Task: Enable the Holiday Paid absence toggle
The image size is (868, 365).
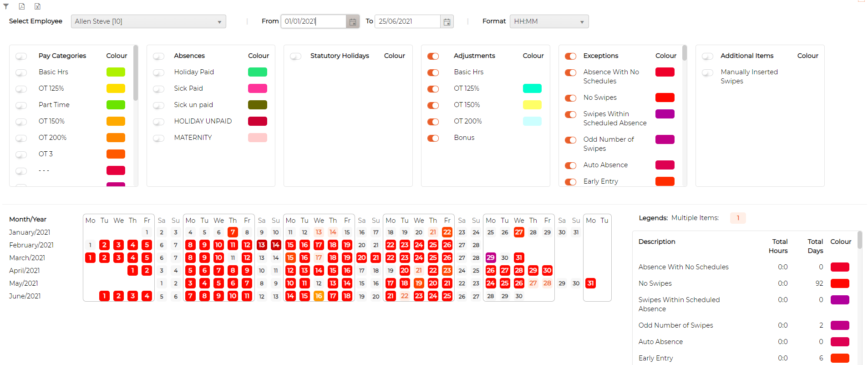Action: tap(159, 73)
